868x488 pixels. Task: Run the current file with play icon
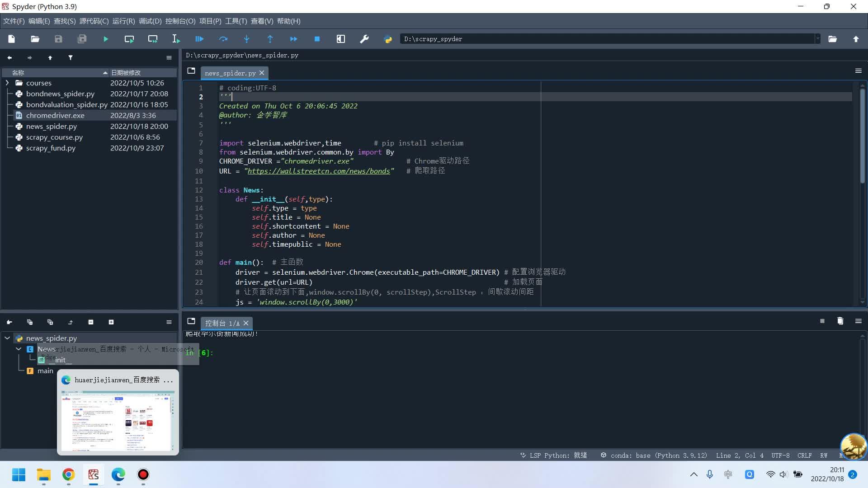105,39
